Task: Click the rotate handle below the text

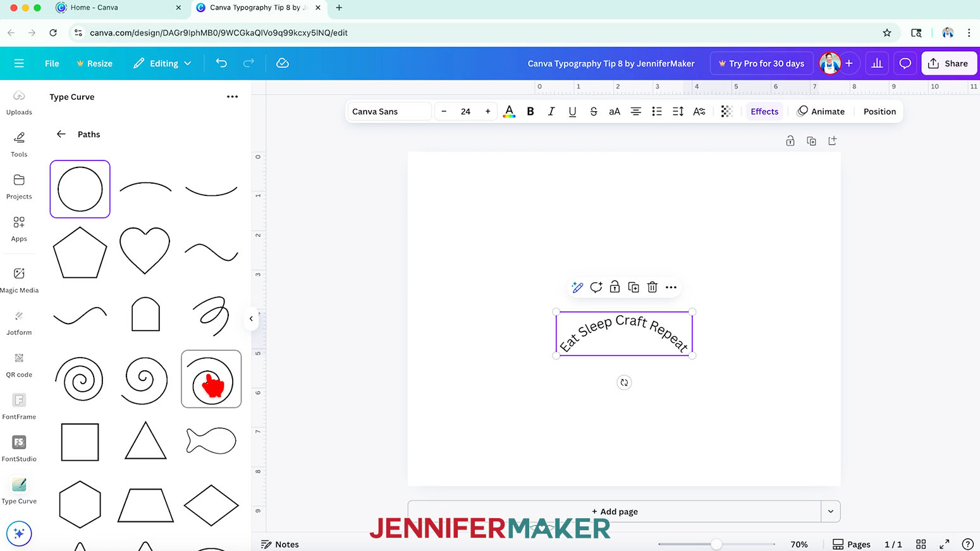Action: pos(624,382)
